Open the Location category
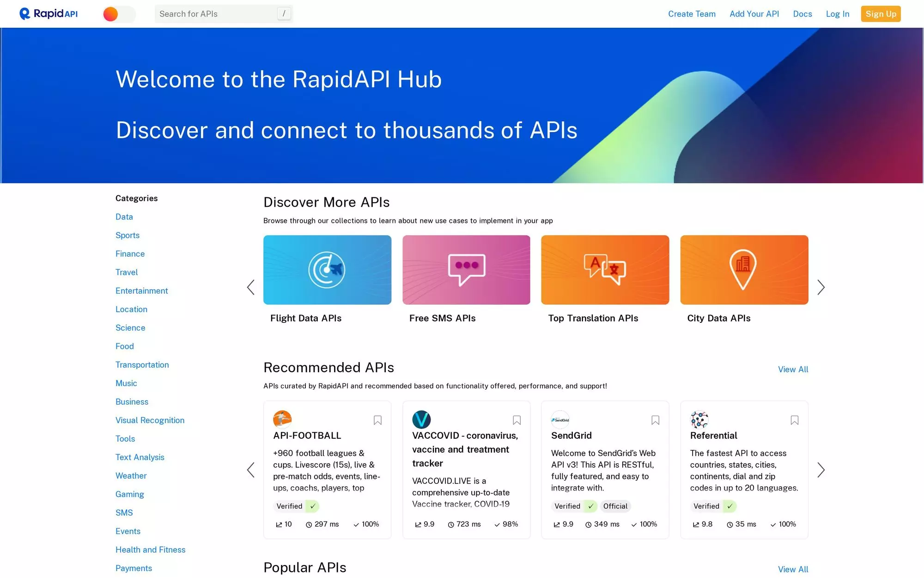The width and height of the screenshot is (924, 578). coord(131,309)
